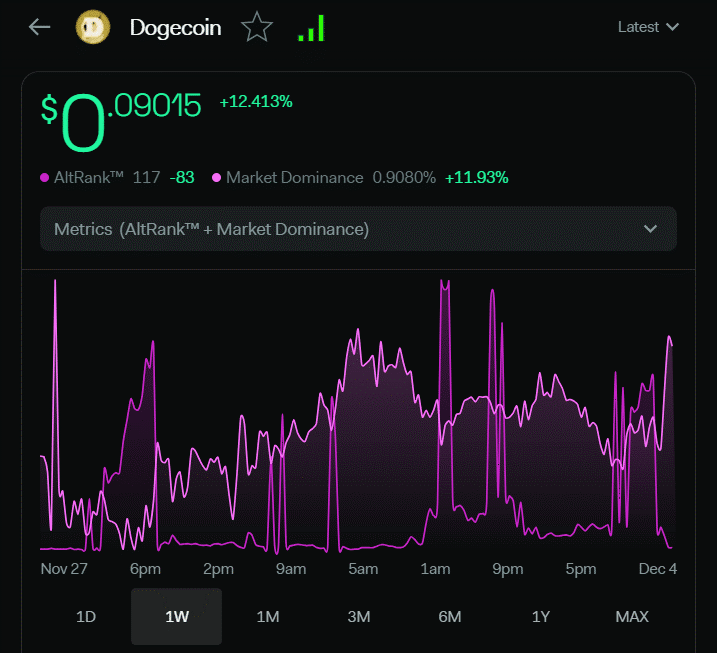Go back using the left arrow
717x653 pixels.
pos(39,27)
